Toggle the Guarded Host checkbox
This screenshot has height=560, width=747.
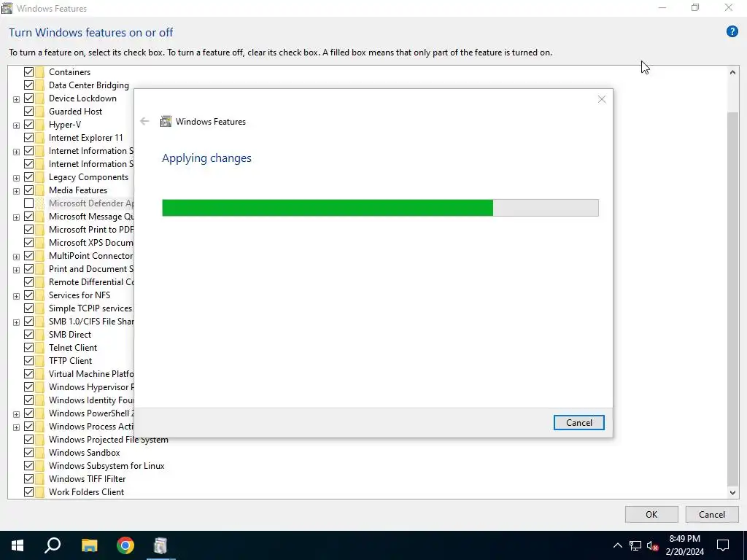pyautogui.click(x=28, y=112)
